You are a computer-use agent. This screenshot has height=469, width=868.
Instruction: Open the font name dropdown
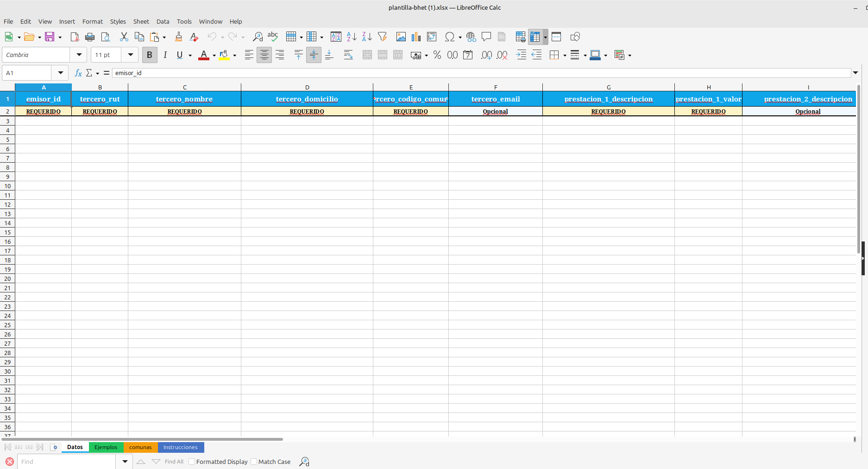[x=78, y=55]
